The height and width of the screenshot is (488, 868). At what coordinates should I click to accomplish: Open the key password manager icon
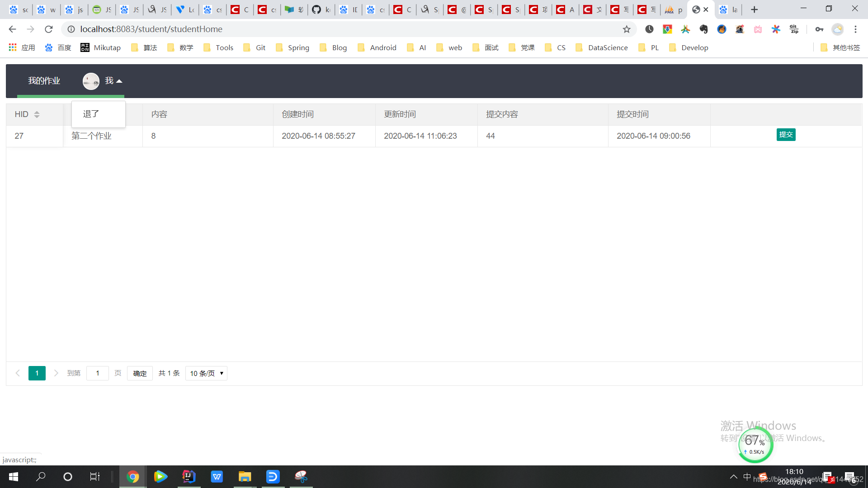[x=820, y=29]
